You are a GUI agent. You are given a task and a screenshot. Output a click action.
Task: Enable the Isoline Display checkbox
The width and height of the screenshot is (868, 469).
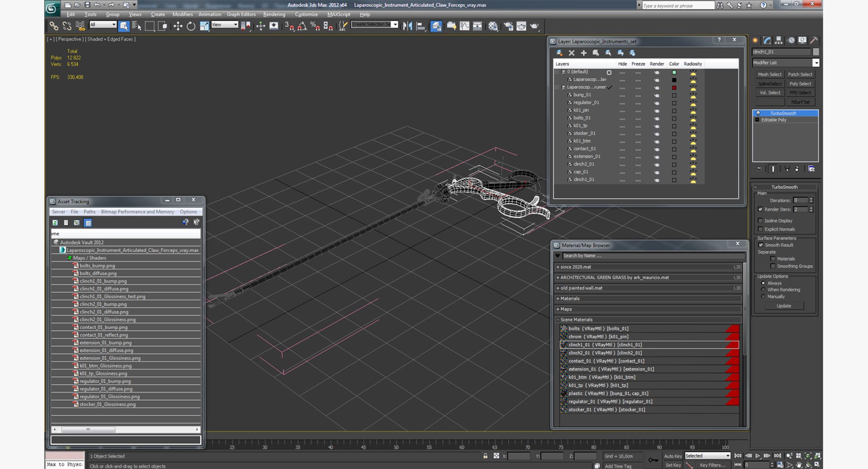point(760,220)
